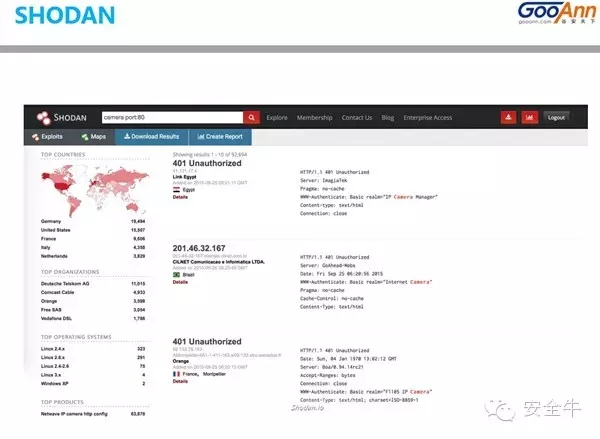Screen dimensions: 600x439
Task: Select Comcast Cable organization
Action: [x=93, y=292]
